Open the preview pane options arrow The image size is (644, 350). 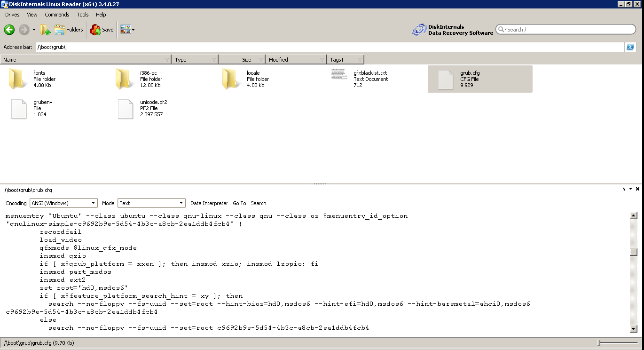[x=630, y=189]
